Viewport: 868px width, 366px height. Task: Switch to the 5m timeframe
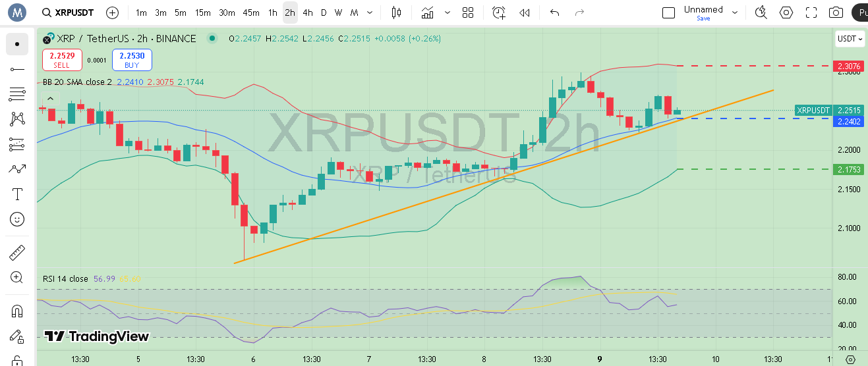pos(181,13)
